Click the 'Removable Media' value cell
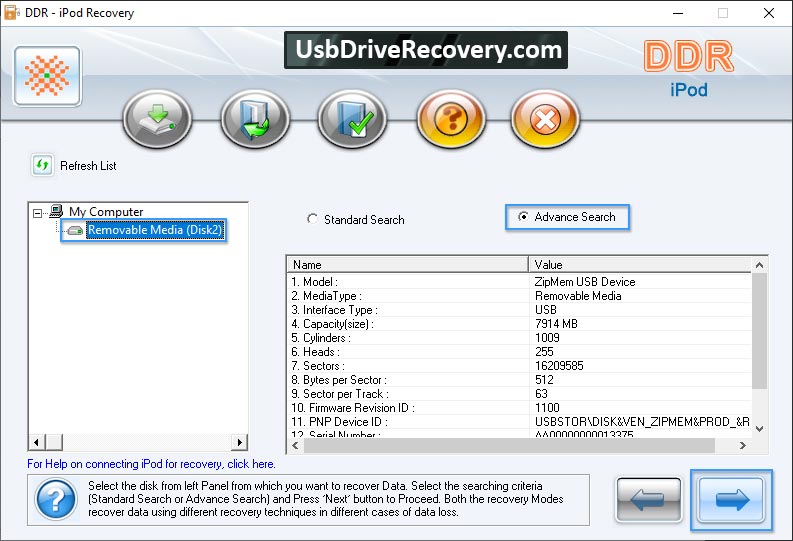The image size is (793, 541). click(x=578, y=296)
